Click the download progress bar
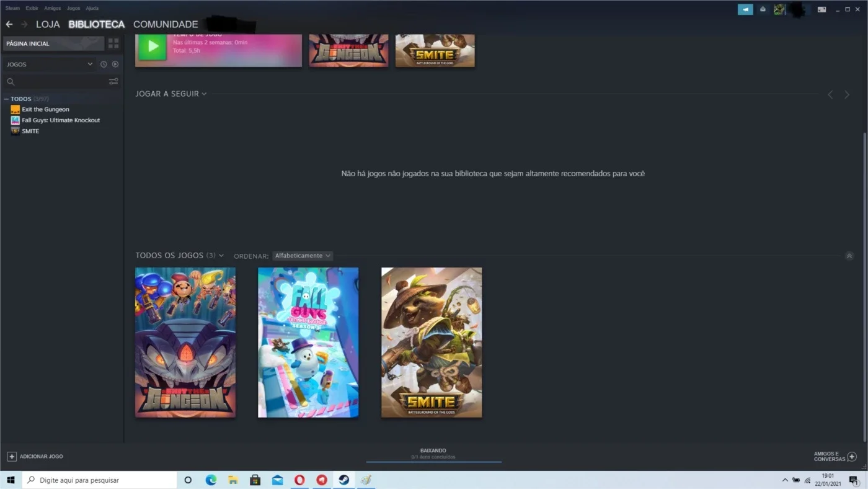 pos(433,462)
